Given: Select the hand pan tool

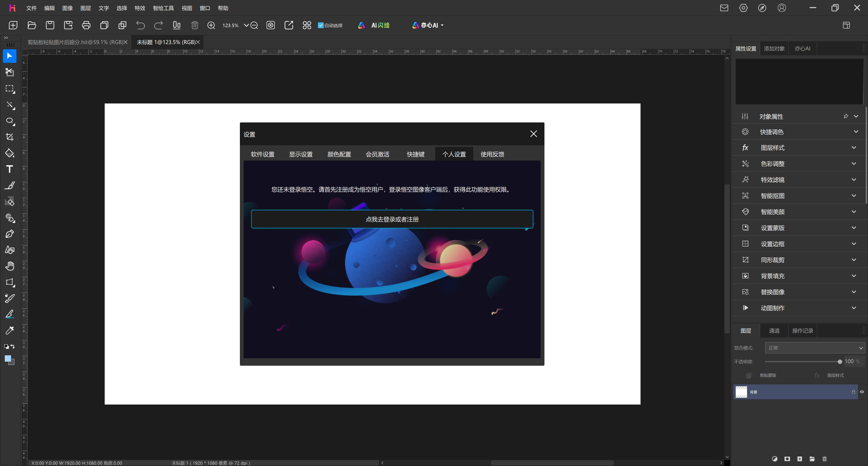Looking at the screenshot, I should (9, 266).
